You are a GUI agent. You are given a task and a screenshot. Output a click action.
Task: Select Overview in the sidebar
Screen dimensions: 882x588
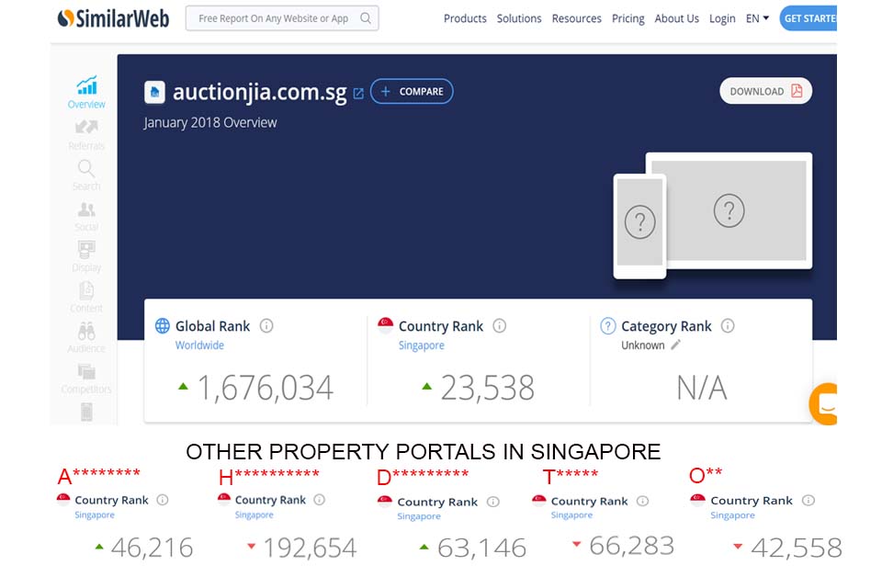tap(86, 92)
